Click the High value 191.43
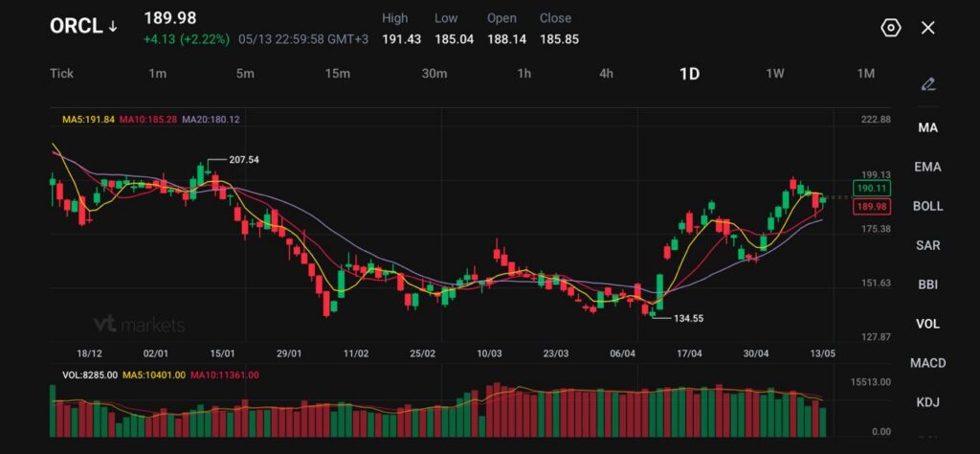 [401, 39]
